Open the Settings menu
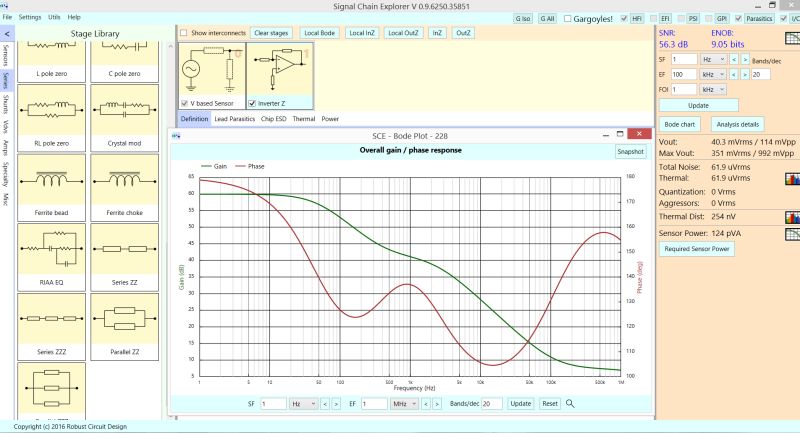Viewport: 800px width, 433px height. tap(30, 17)
